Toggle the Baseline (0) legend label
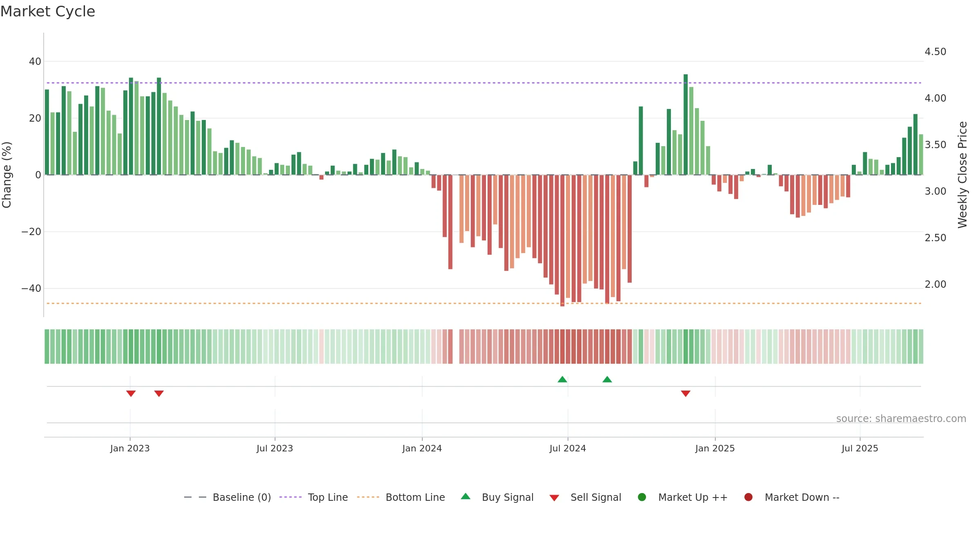Screen dimensions: 980x551 click(x=242, y=497)
